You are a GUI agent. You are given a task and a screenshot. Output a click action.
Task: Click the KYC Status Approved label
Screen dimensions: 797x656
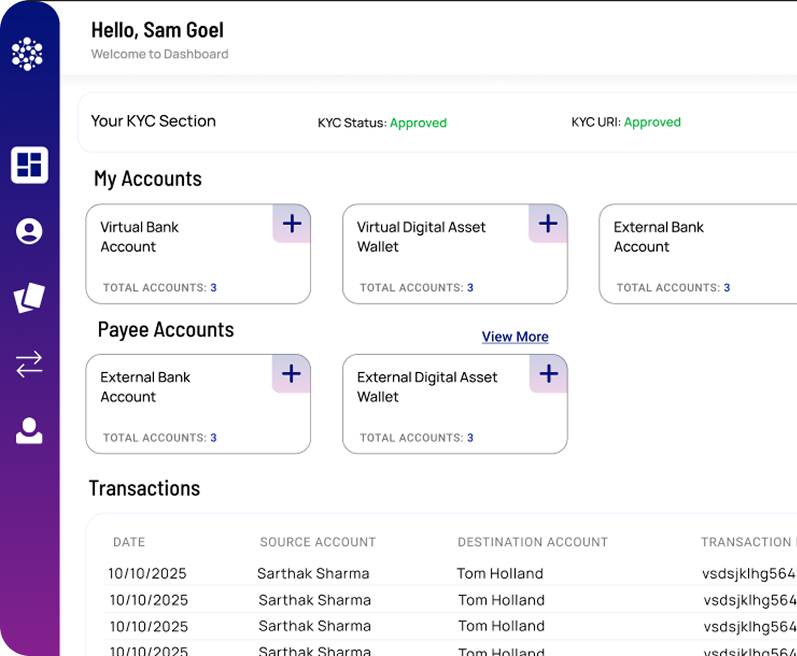tap(418, 123)
